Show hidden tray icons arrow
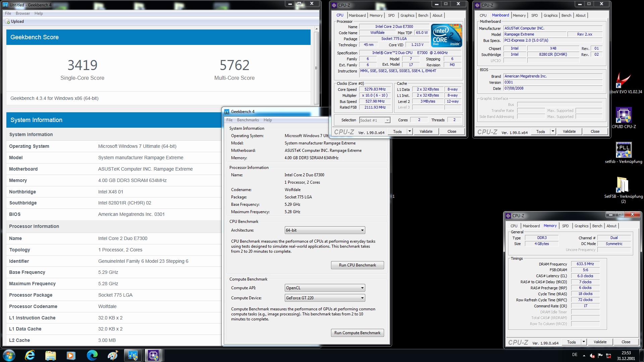The image size is (644, 362). [x=584, y=356]
